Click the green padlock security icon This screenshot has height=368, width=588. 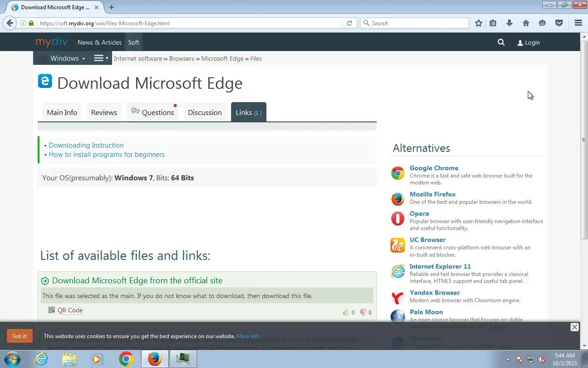(x=31, y=23)
